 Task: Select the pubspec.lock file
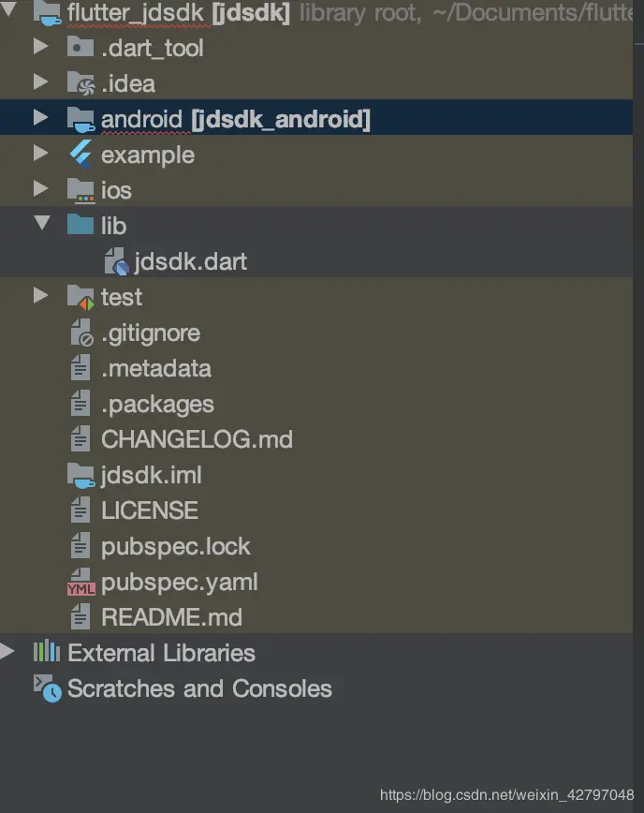point(176,547)
